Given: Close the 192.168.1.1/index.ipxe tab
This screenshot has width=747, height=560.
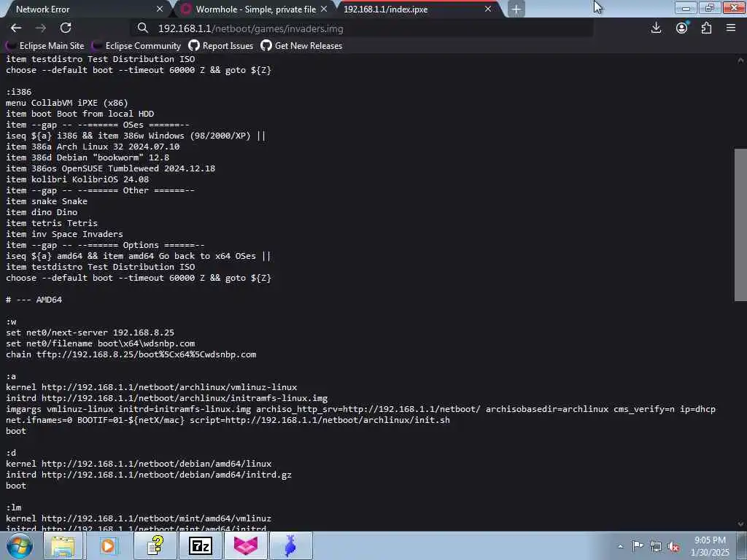Looking at the screenshot, I should 488,9.
